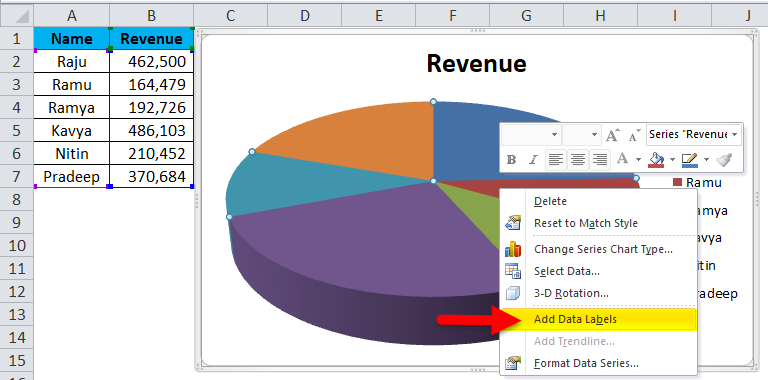
Task: Click the Select Data icon
Action: (x=513, y=271)
